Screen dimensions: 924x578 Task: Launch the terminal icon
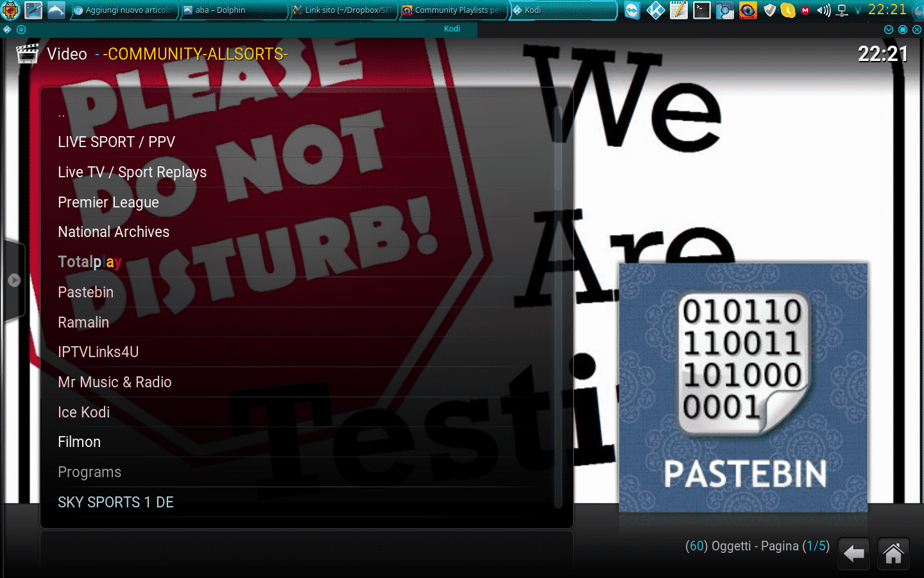702,10
